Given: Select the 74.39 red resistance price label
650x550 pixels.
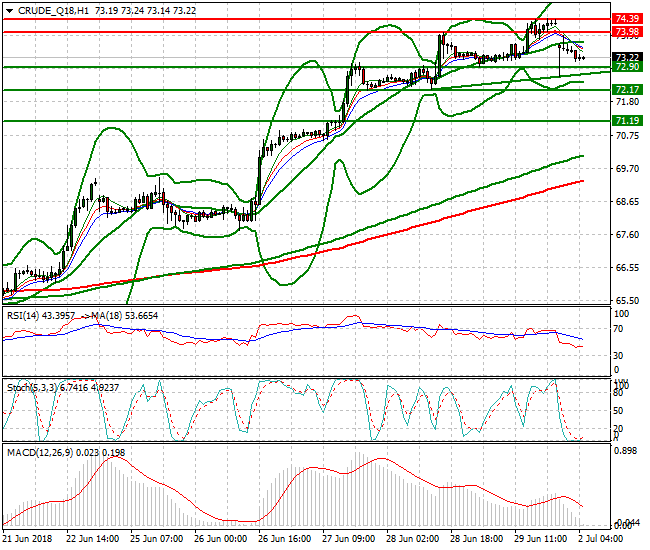Looking at the screenshot, I should tap(627, 19).
